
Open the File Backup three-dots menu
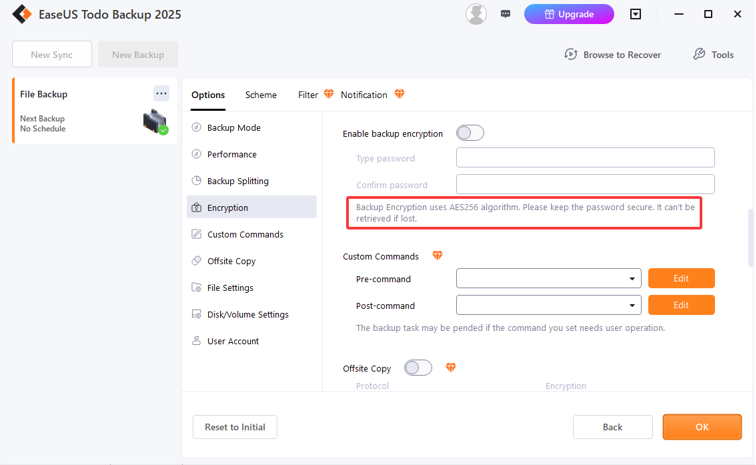[x=161, y=93]
